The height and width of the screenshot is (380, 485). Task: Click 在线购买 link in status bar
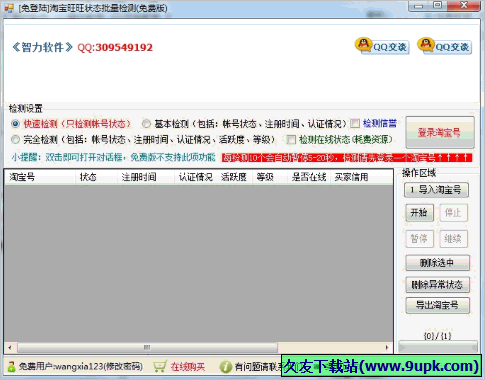[188, 367]
